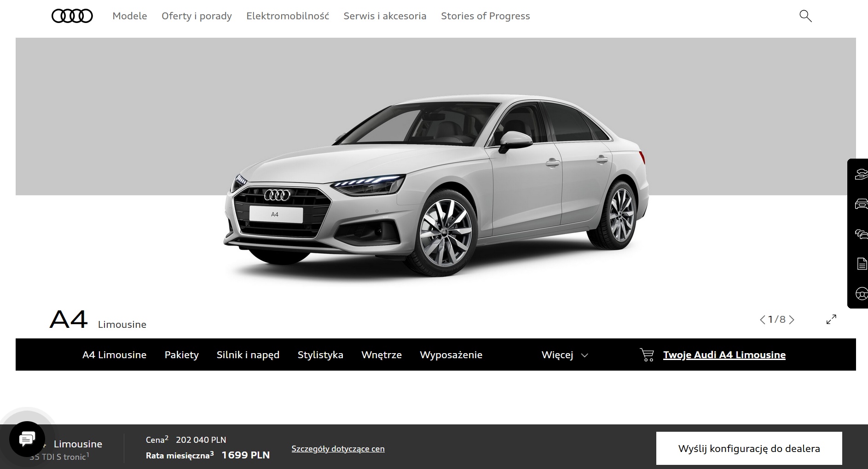
Task: Click the Cena label in footer bar
Action: click(157, 440)
